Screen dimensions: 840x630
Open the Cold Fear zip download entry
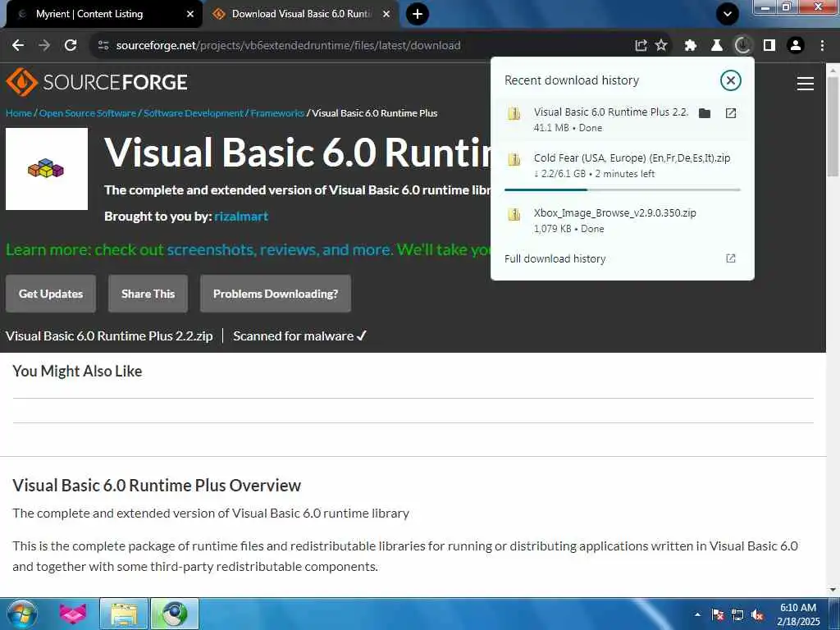pyautogui.click(x=622, y=166)
